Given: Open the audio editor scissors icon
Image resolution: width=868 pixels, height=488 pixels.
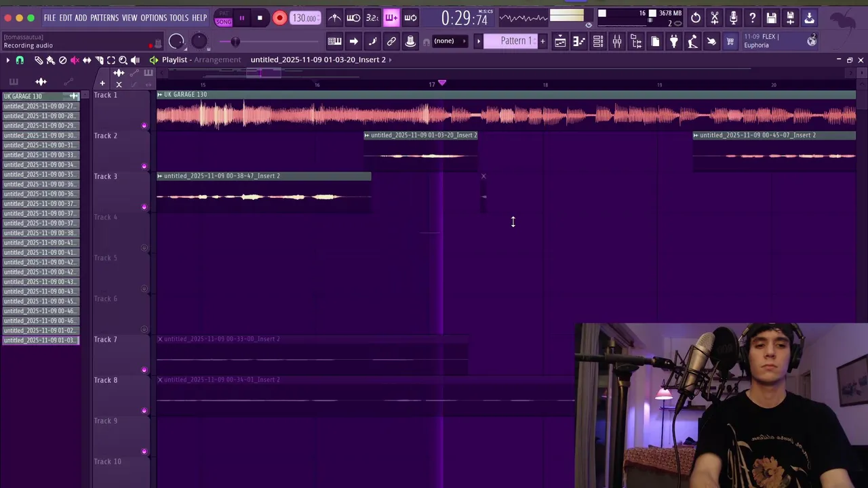Looking at the screenshot, I should (x=715, y=18).
